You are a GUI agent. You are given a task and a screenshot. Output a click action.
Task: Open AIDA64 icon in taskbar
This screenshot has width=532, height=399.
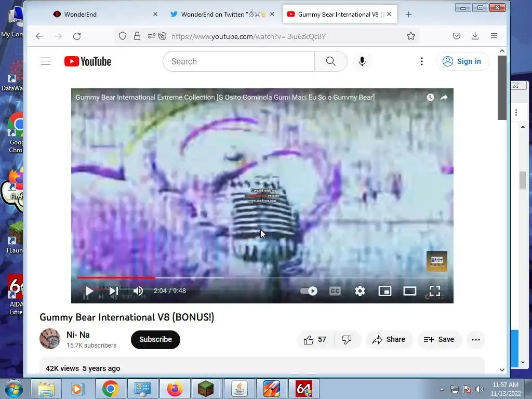coord(303,389)
